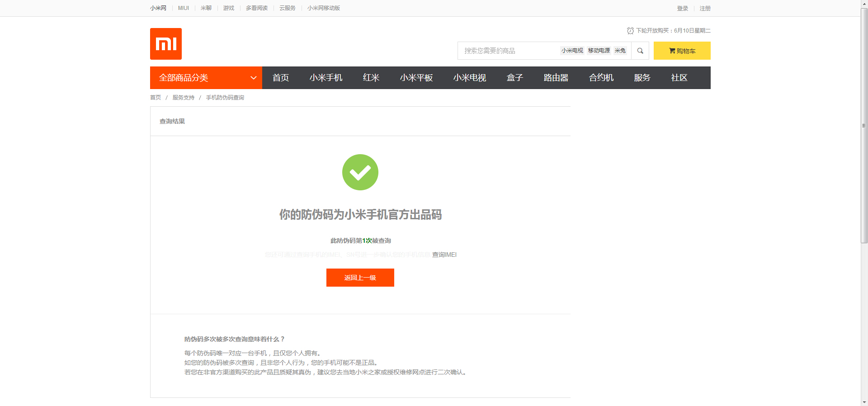Go to 合约机 in the navigation bar
The image size is (868, 406).
tap(601, 78)
